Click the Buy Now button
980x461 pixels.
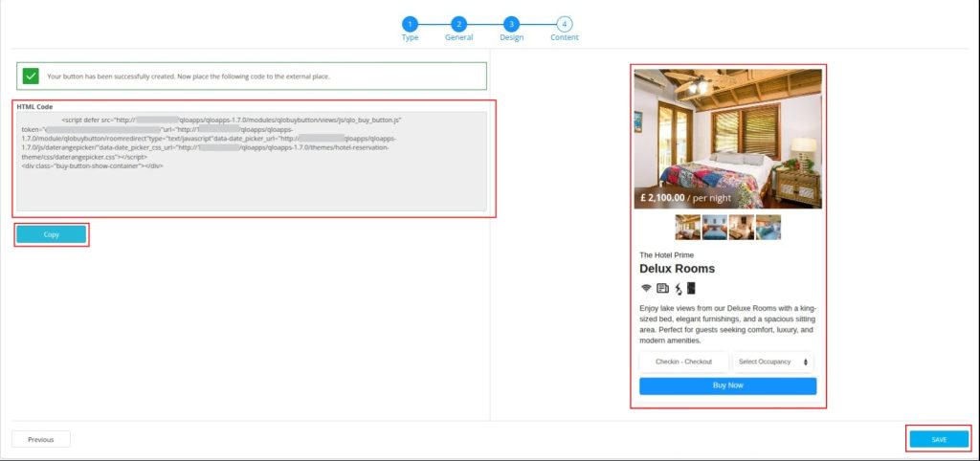(727, 385)
